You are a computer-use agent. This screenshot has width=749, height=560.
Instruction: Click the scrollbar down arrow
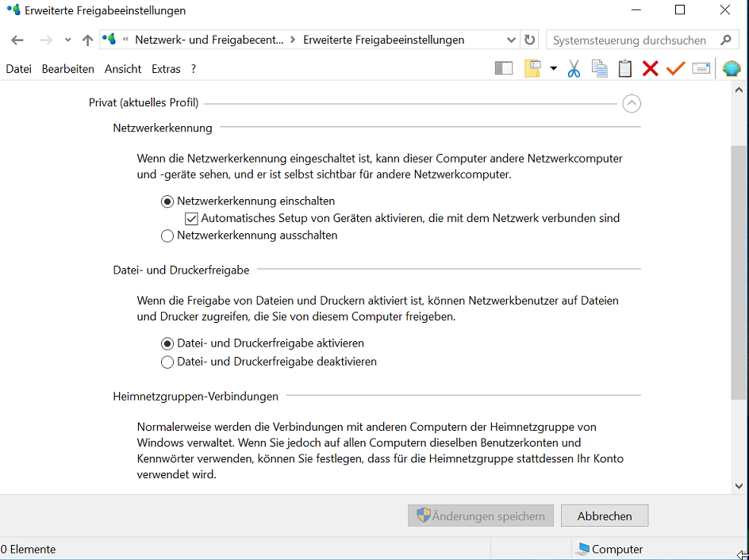(739, 486)
